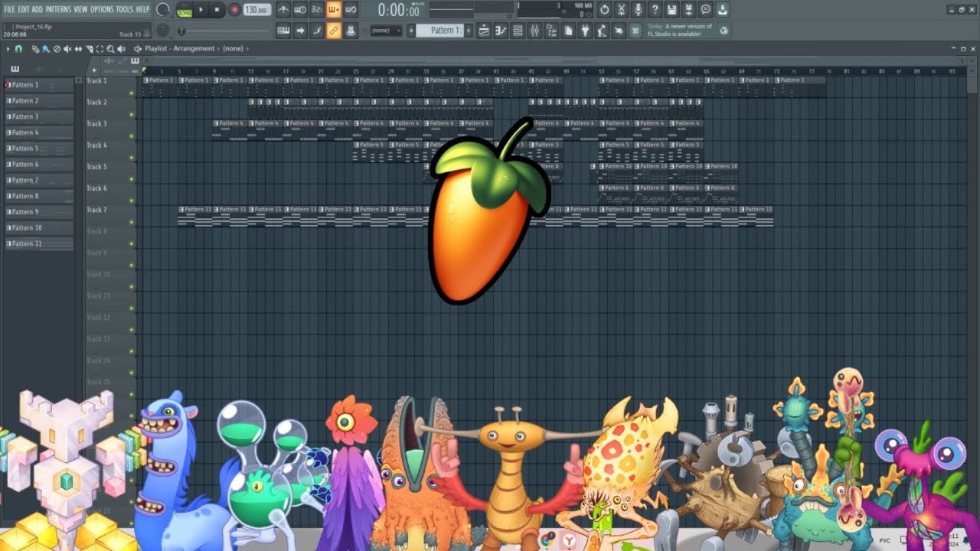Open the tempo tapper tool
Screen dimensions: 980x551
click(x=601, y=31)
